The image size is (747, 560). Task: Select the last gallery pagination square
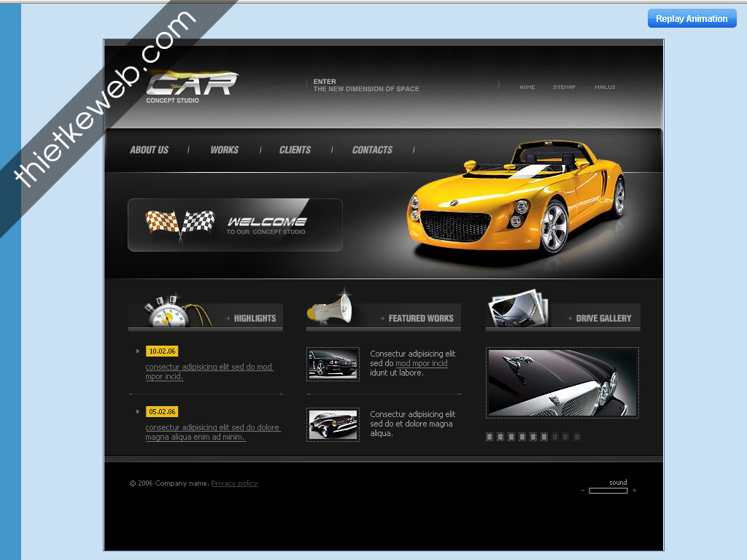(x=577, y=437)
